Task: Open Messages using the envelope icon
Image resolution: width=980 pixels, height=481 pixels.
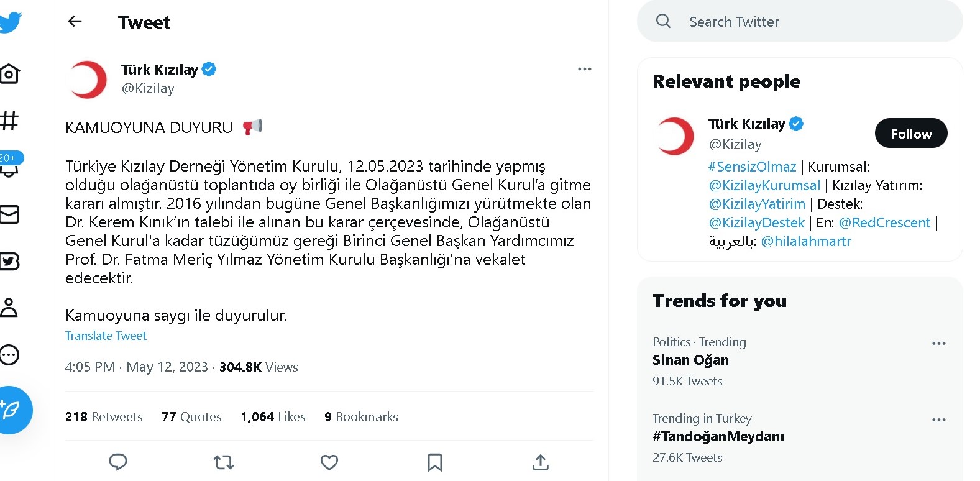Action: pos(9,214)
